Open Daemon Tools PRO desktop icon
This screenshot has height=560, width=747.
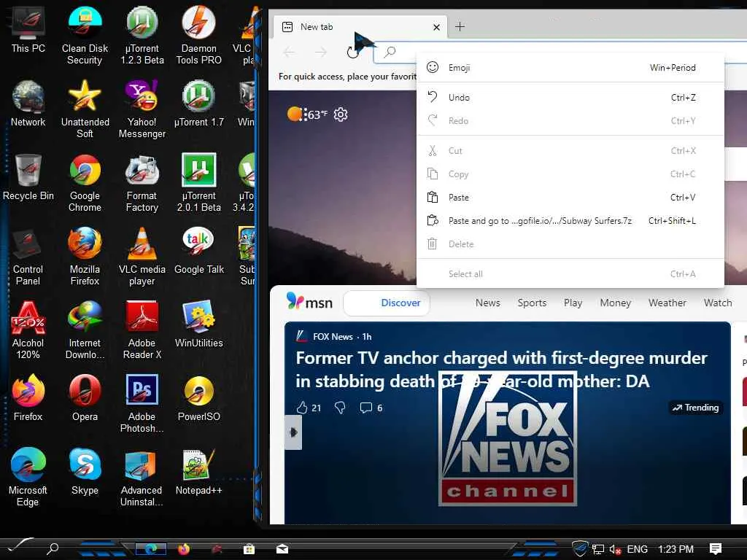point(198,35)
